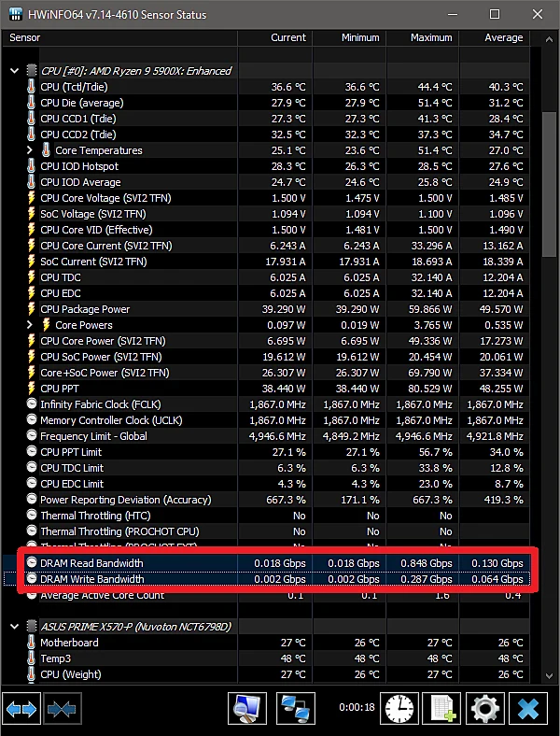The image size is (560, 736).
Task: Click the lightning icon beside CPU Package Power
Action: tap(31, 309)
